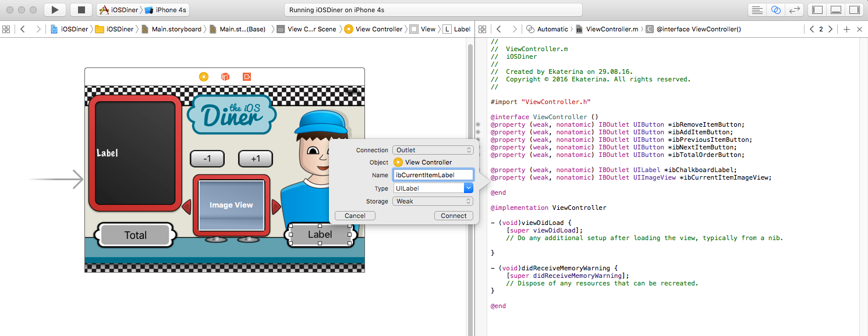
Task: Click ibChalkboardLabel outlet connection circle
Action: coord(479,170)
